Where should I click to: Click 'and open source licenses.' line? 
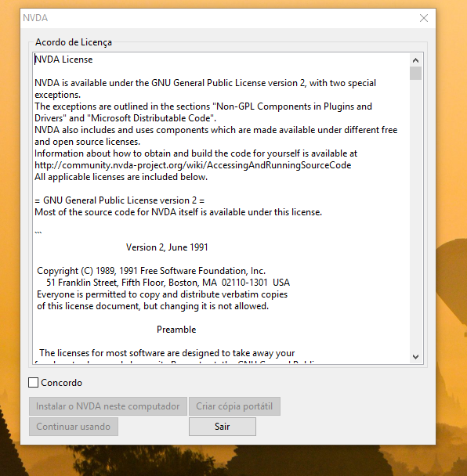(x=88, y=142)
